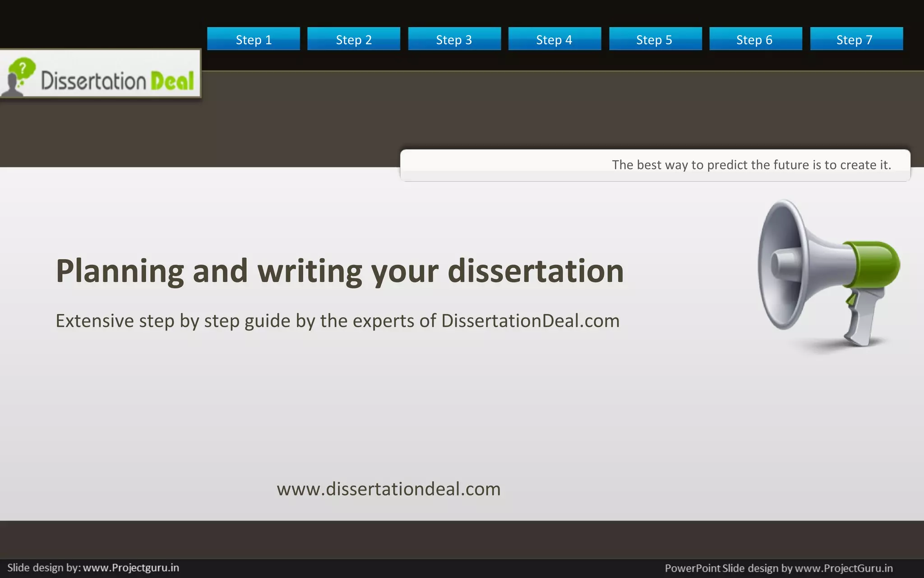
Task: Click the subtitle mentioning DissertationDeal.com experts
Action: 337,321
